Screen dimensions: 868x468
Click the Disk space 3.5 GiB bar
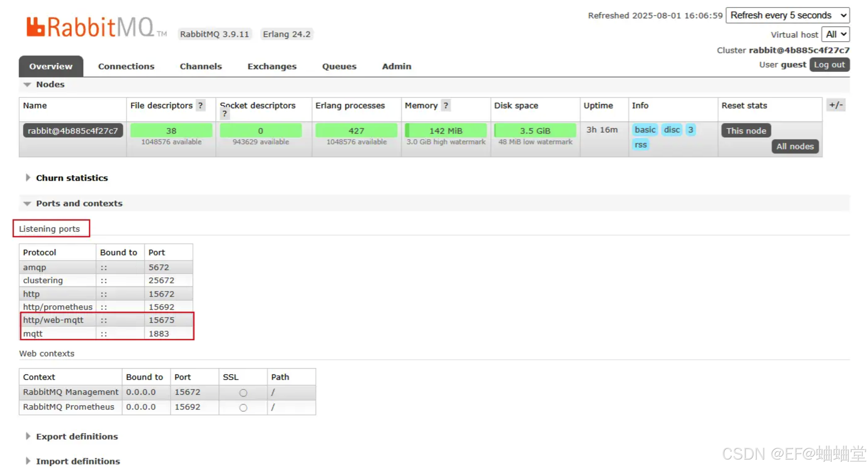[x=535, y=130]
